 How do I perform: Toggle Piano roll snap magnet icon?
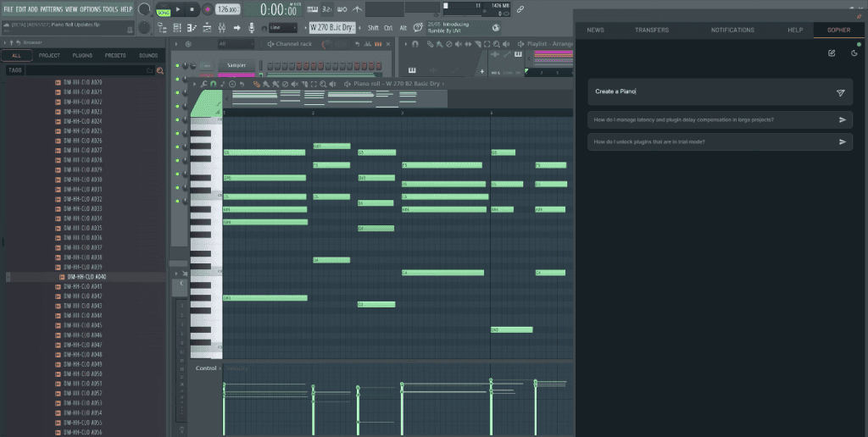213,84
